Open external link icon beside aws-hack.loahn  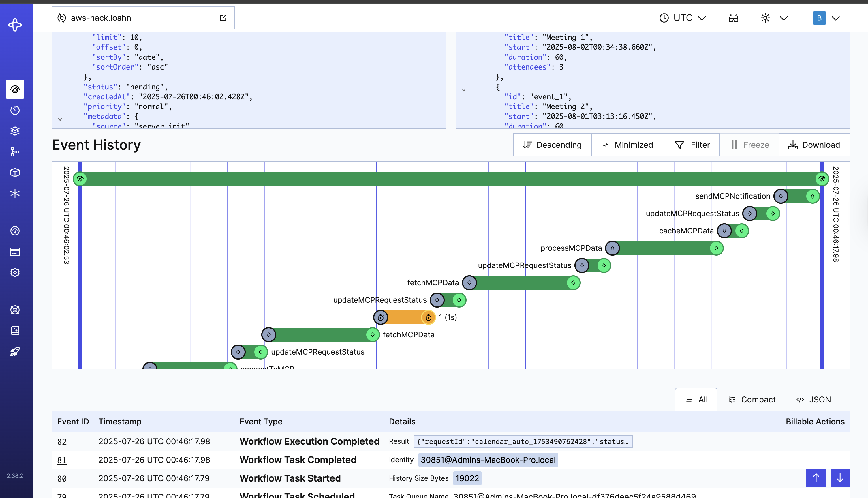pyautogui.click(x=223, y=18)
